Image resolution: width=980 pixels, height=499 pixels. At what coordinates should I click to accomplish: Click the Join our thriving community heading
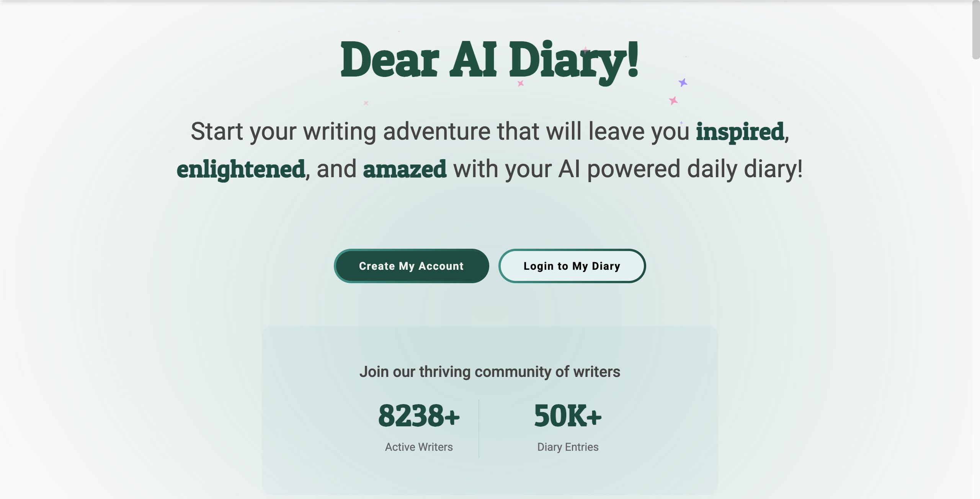490,372
